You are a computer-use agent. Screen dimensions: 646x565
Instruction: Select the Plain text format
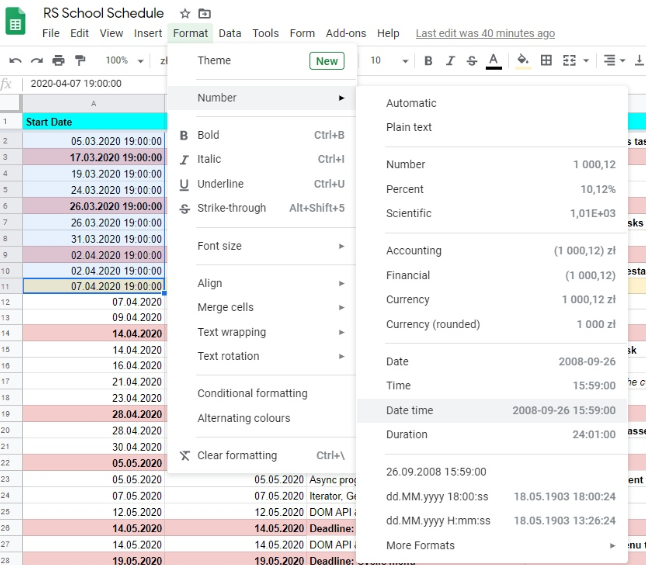pos(492,127)
